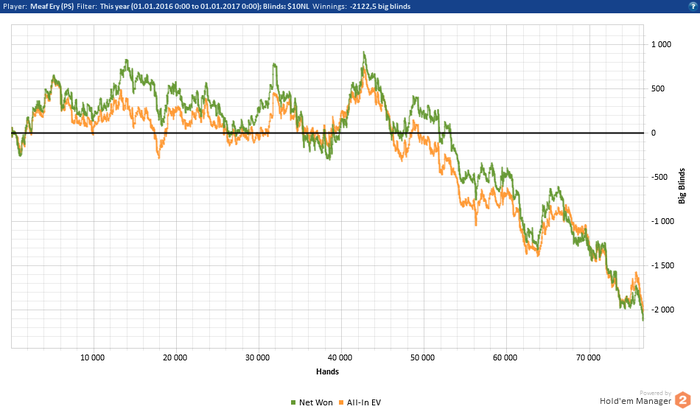Click the Hands axis title

click(327, 371)
